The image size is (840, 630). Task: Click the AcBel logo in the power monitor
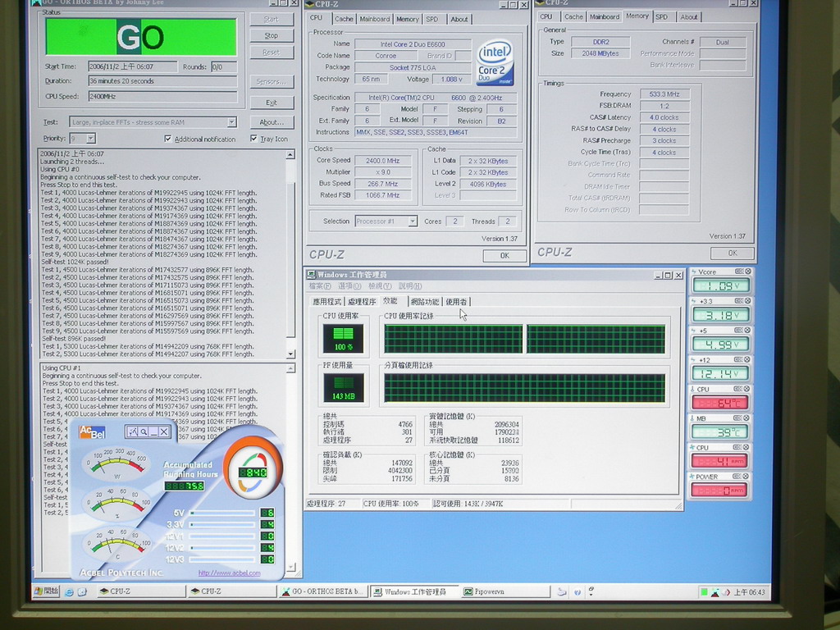tap(92, 431)
